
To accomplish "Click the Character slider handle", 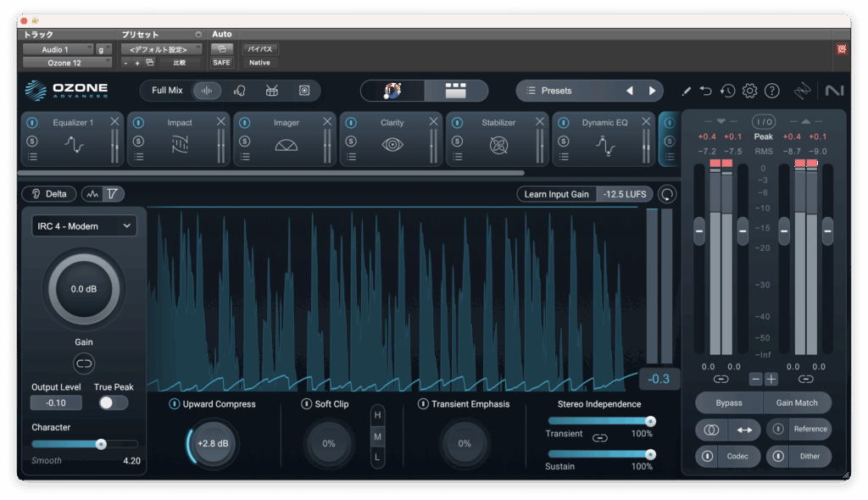I will click(101, 444).
